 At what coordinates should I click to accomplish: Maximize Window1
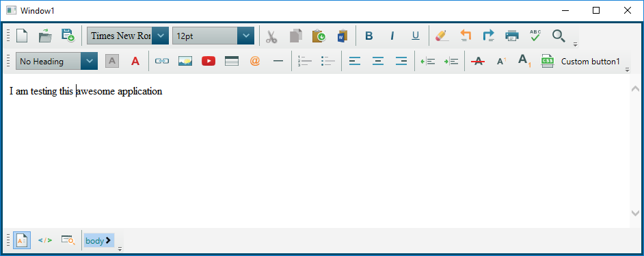(x=596, y=11)
